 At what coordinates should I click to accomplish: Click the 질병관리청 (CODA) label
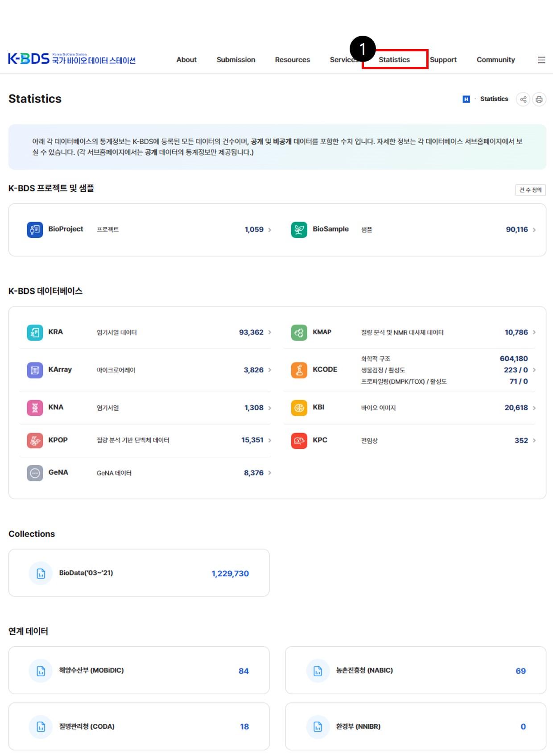coord(87,727)
